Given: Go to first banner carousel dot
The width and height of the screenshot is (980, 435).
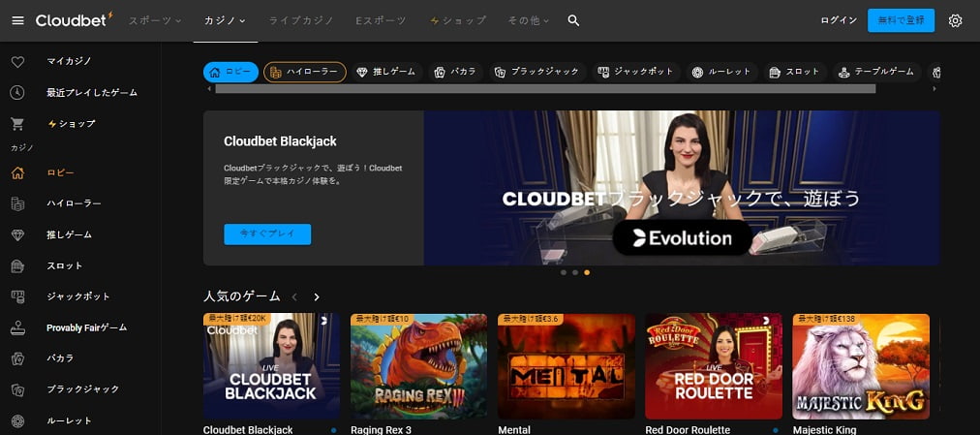Looking at the screenshot, I should point(564,272).
